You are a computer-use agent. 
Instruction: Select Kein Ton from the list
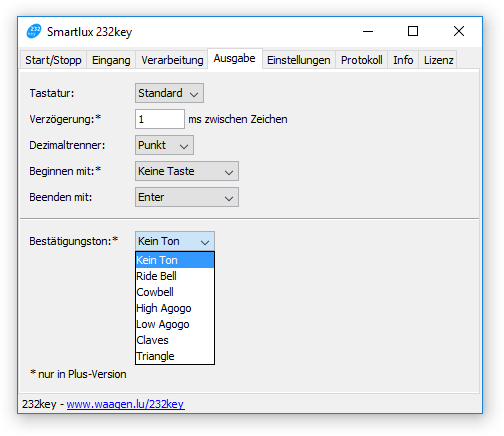pyautogui.click(x=175, y=260)
